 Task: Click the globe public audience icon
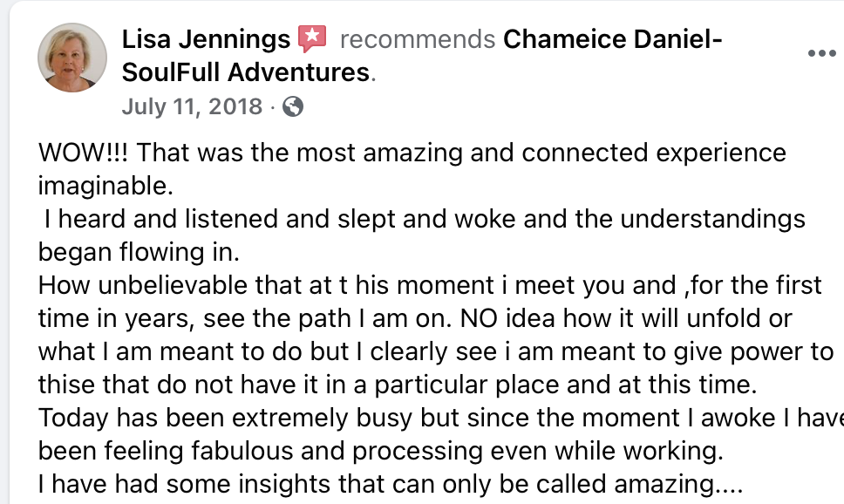(293, 106)
